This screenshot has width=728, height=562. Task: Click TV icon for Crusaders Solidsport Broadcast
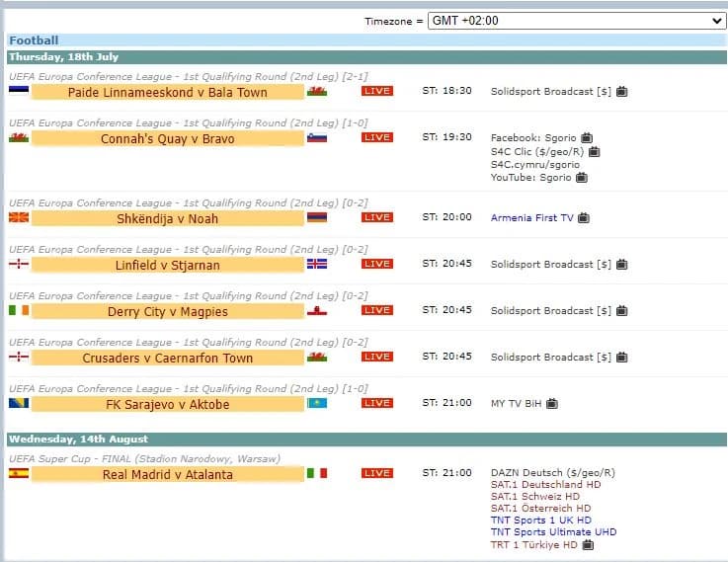tap(621, 357)
